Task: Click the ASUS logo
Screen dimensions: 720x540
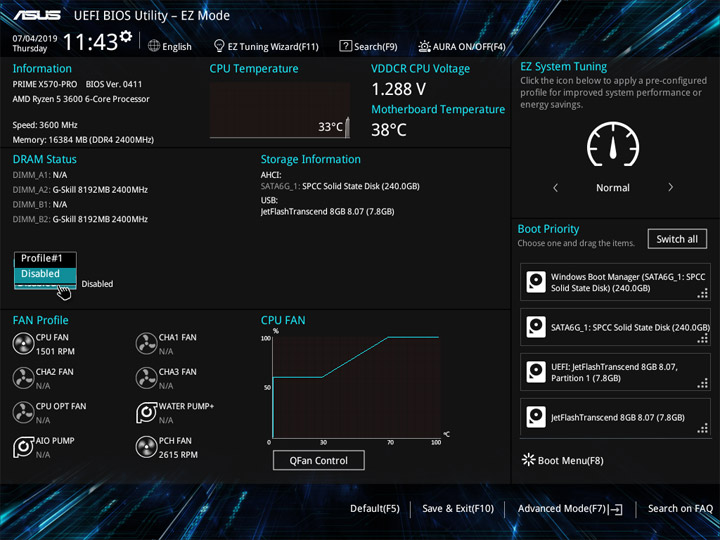Action: click(37, 15)
